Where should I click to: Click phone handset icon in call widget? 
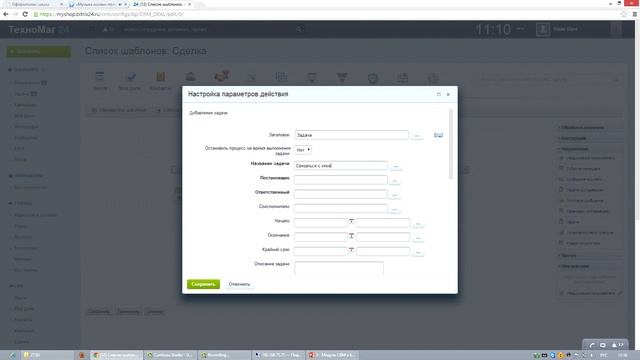point(592,345)
